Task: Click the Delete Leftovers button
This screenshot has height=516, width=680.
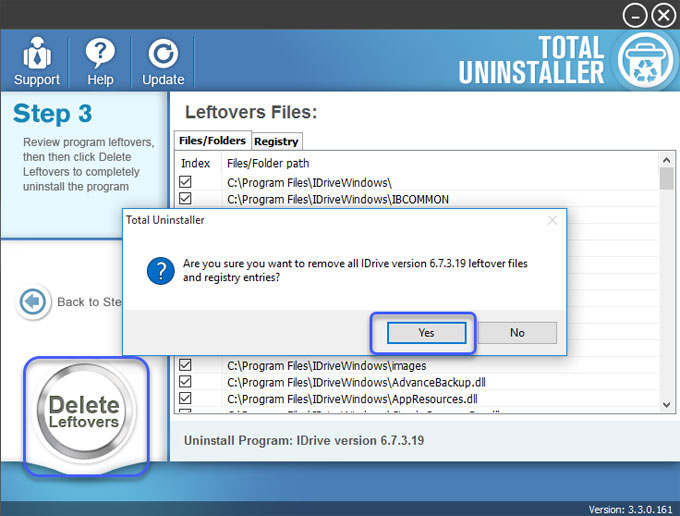Action: click(x=85, y=411)
